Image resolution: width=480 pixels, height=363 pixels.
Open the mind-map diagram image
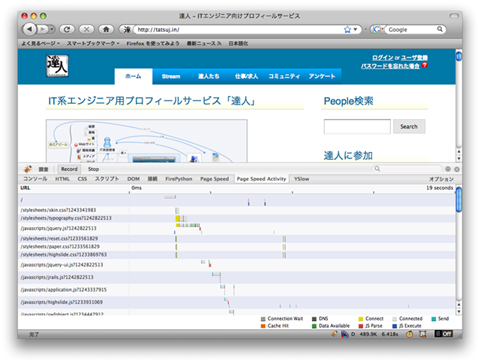[x=147, y=141]
